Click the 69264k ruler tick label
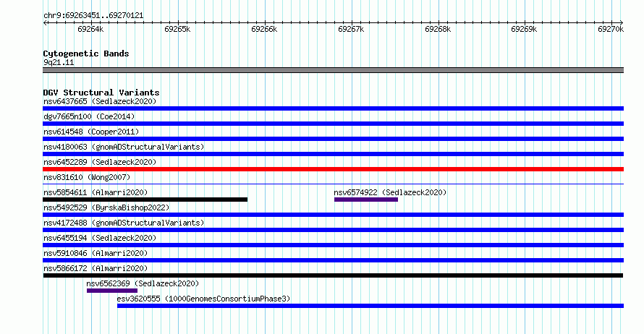644x334 pixels. 90,29
